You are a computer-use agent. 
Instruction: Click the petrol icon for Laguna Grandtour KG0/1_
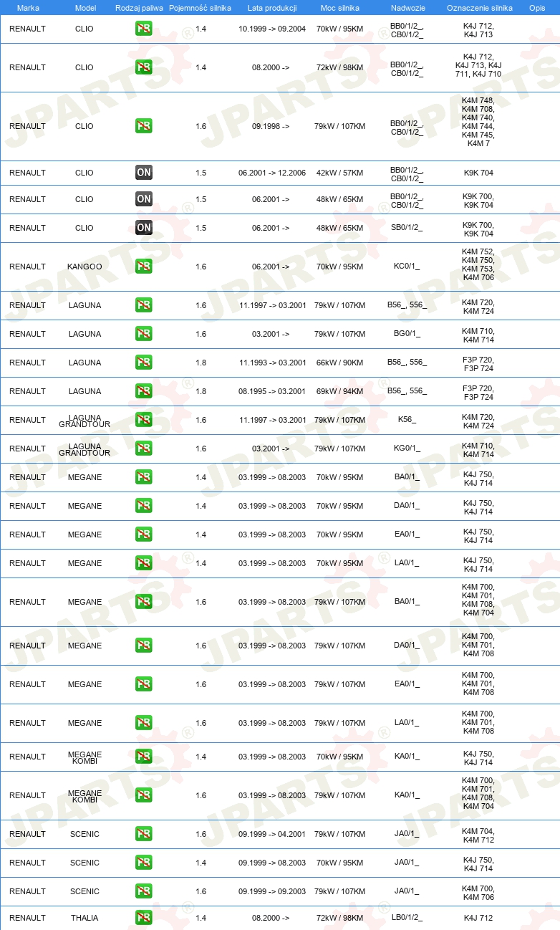point(144,449)
